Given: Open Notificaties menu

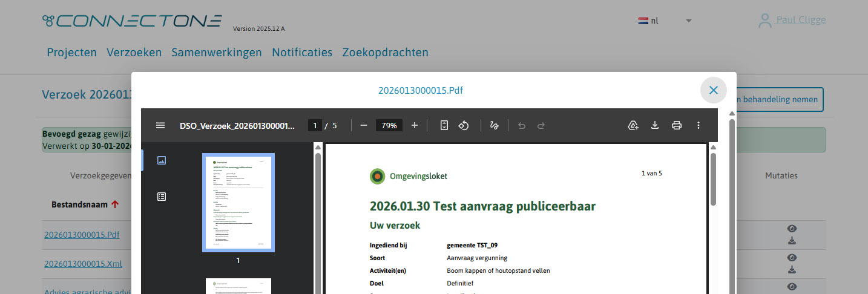Looking at the screenshot, I should (x=302, y=52).
